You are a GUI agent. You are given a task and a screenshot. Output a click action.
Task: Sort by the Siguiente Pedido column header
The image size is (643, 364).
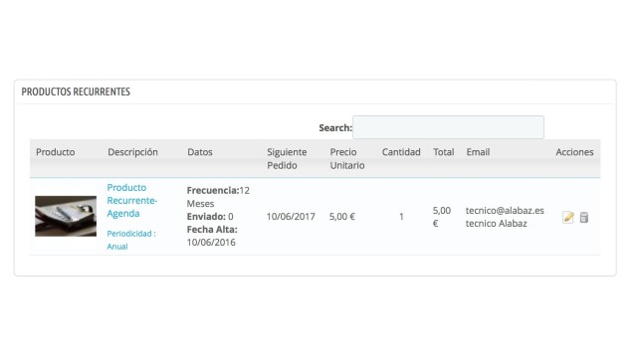pos(287,159)
